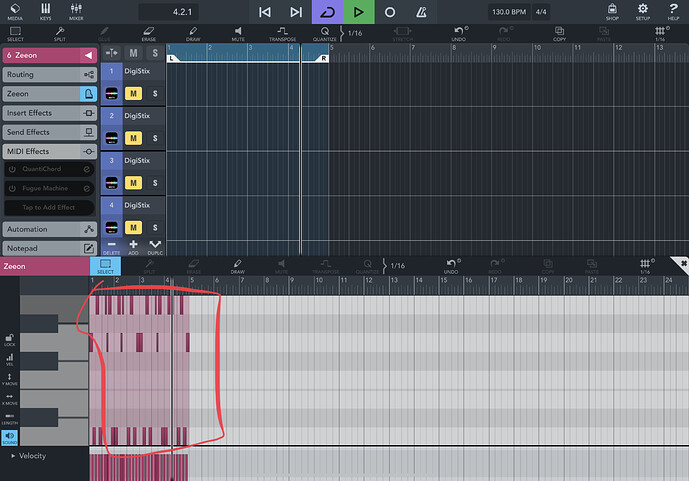Open the Setup settings

point(642,12)
